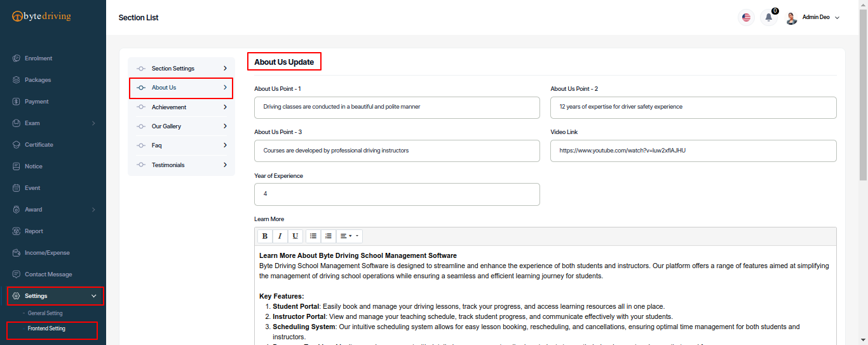Click the Award medal icon
This screenshot has width=868, height=345.
[17, 210]
